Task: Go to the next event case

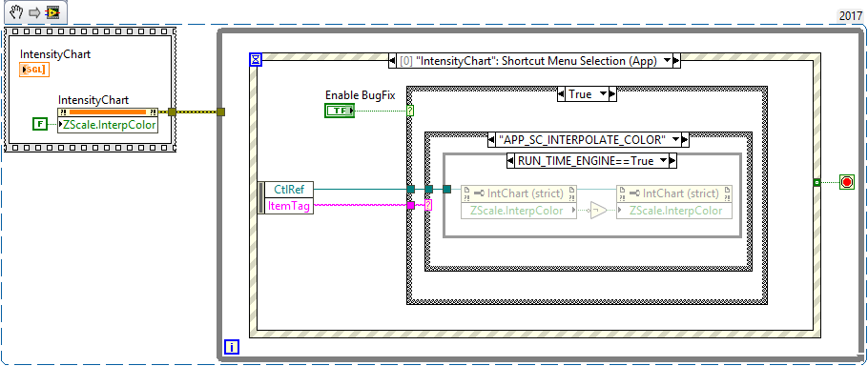Action: [676, 61]
